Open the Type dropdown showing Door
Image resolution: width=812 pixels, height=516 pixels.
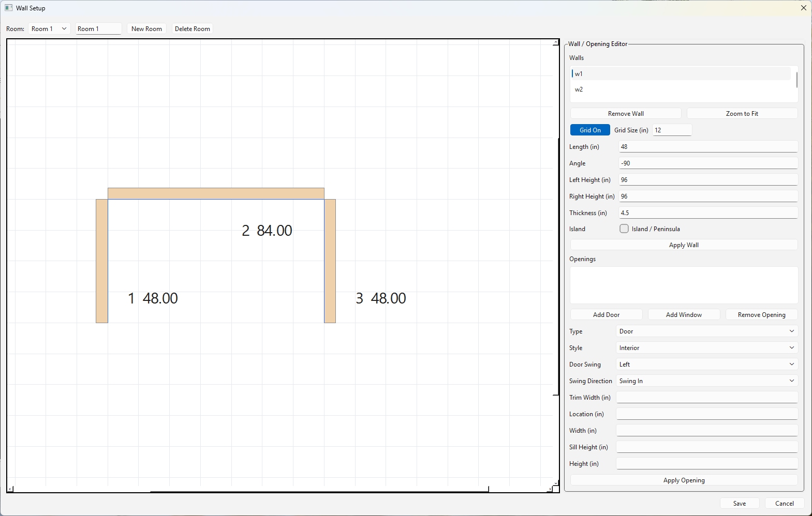click(707, 331)
